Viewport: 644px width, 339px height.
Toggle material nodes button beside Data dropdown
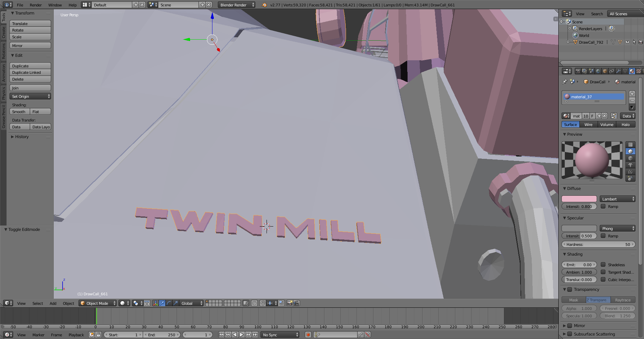614,116
